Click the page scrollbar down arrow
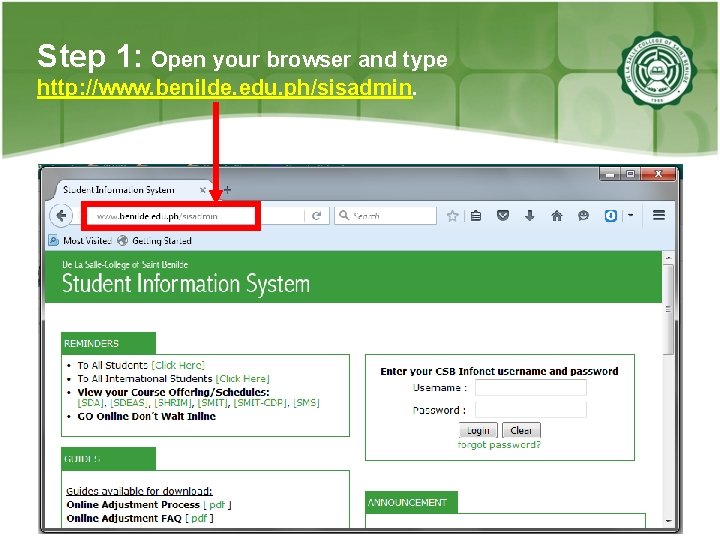The width and height of the screenshot is (720, 540). pos(669,521)
